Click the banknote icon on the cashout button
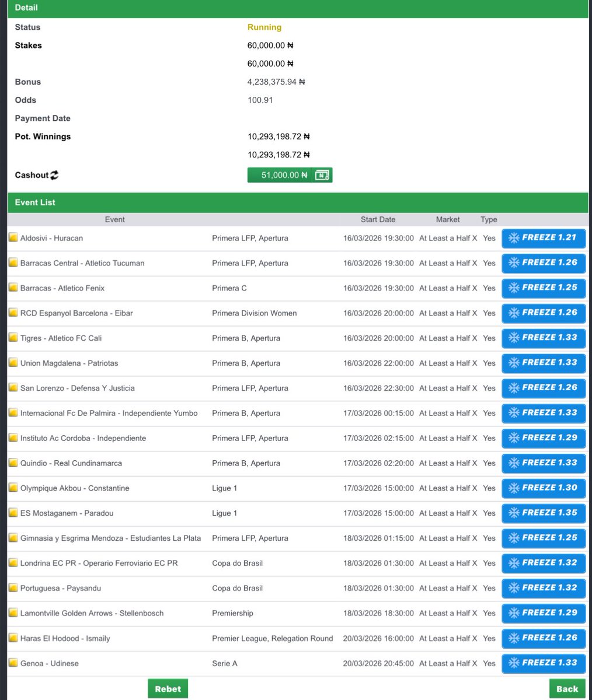The height and width of the screenshot is (700, 592). tap(322, 175)
